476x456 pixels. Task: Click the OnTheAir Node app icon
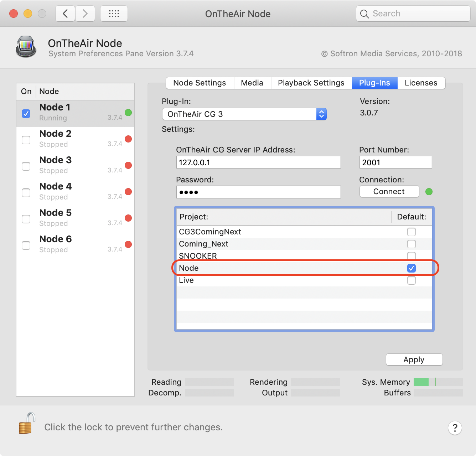tap(26, 47)
